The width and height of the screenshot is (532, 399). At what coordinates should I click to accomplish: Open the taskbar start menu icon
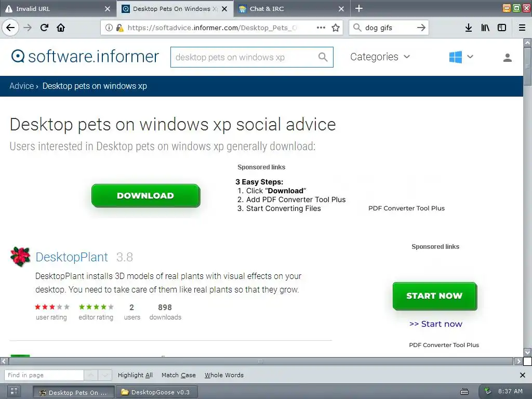[14, 391]
